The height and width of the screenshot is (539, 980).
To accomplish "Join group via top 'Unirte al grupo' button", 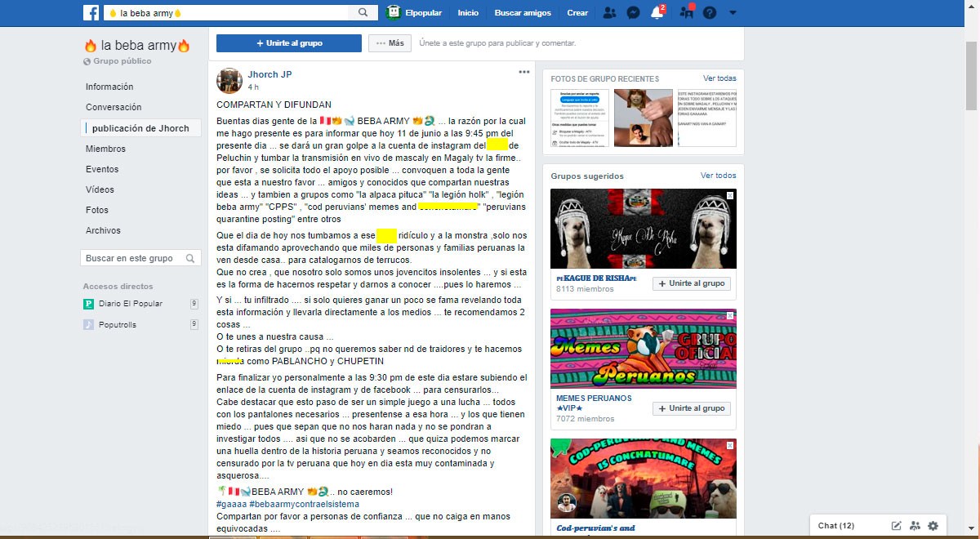I will tap(289, 43).
